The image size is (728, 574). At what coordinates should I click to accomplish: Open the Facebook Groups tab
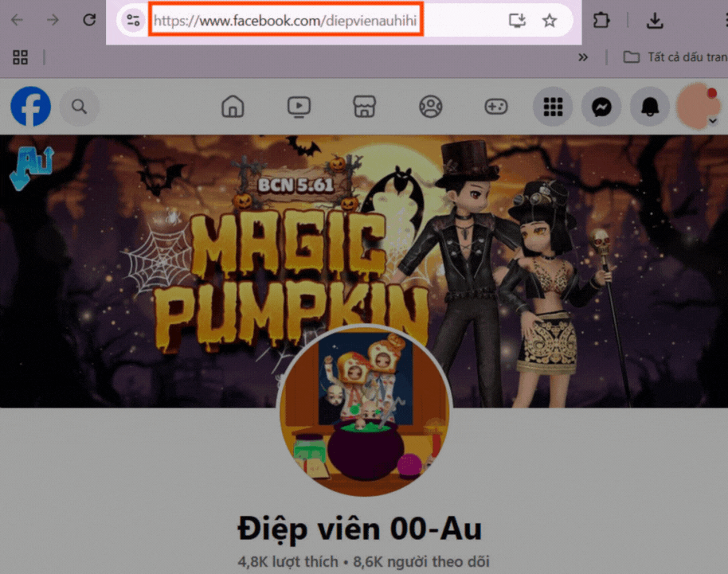pos(431,106)
